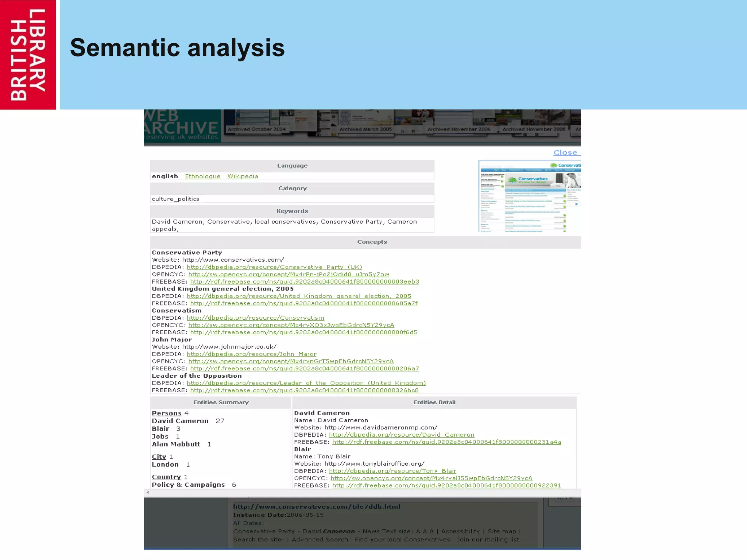Screen dimensions: 747x560
Task: Open DBpedia Tony_Blair resource link
Action: click(x=392, y=471)
